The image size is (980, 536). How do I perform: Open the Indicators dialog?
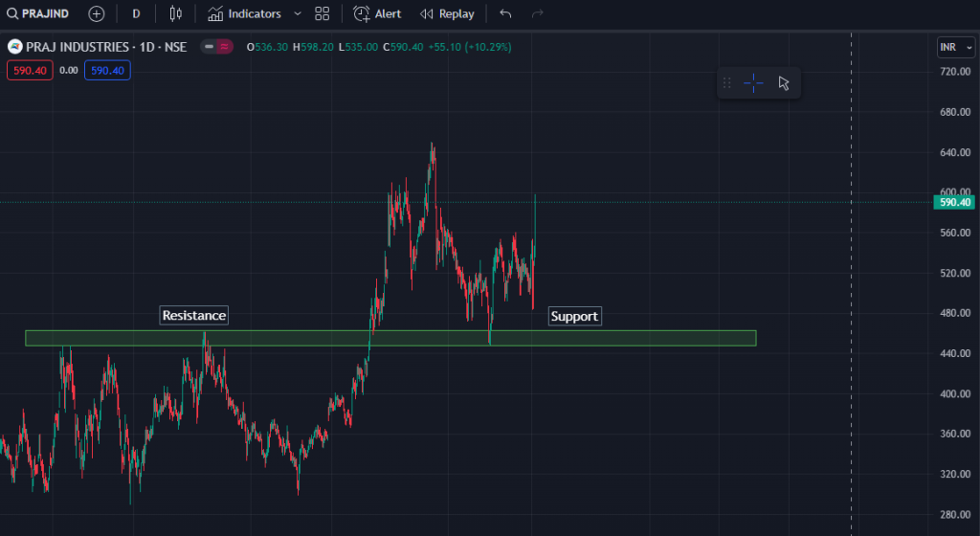[x=244, y=13]
